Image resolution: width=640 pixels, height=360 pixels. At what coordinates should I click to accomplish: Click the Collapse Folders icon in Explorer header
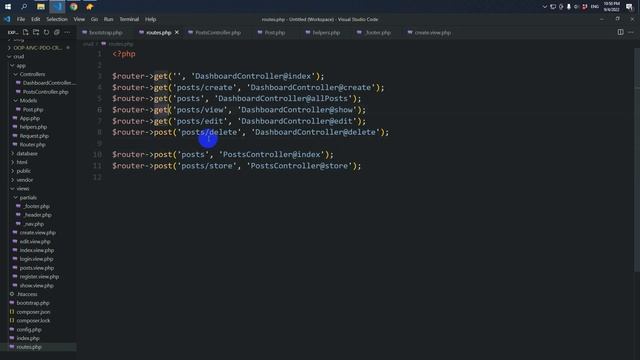click(57, 32)
